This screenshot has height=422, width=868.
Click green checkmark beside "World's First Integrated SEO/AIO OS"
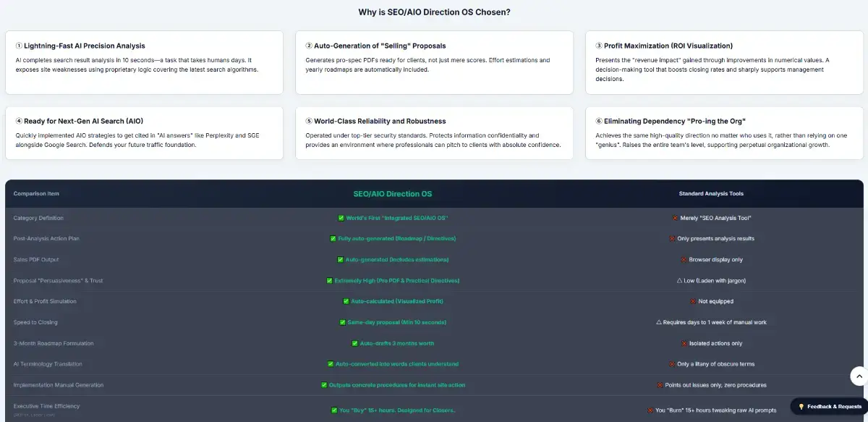(341, 218)
